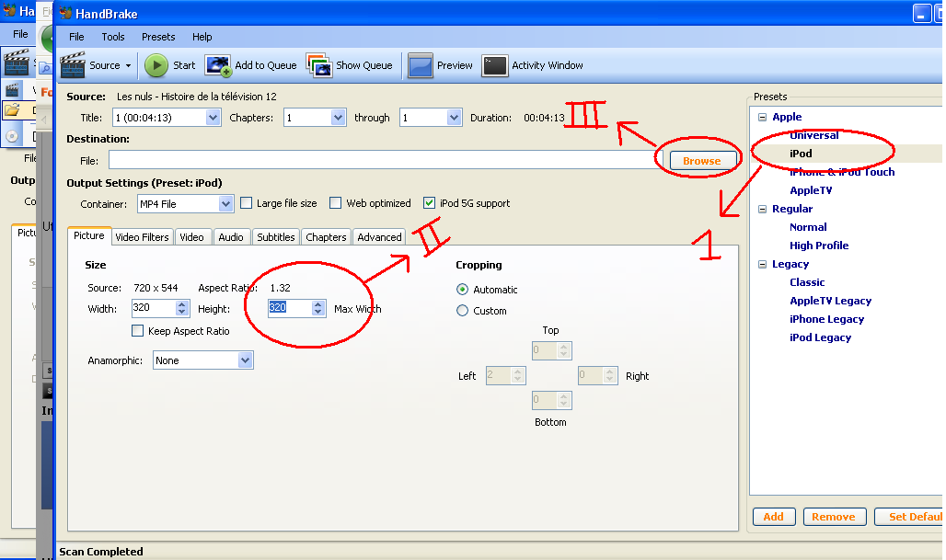Viewport: 946px width, 560px height.
Task: Click the Height value field
Action: [x=290, y=308]
